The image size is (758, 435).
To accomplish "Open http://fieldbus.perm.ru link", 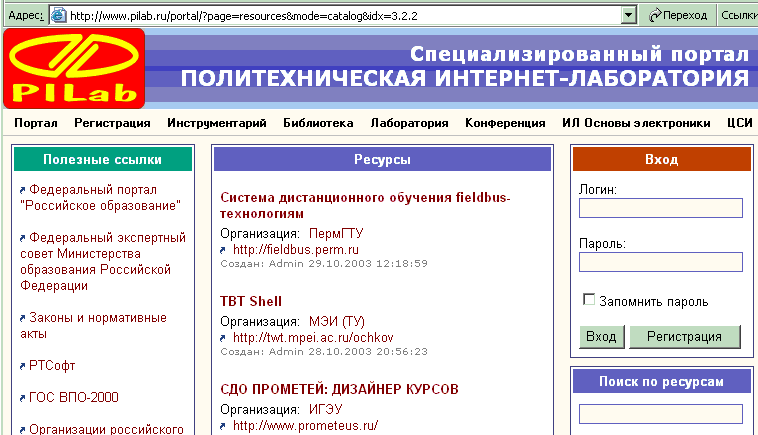I will point(296,249).
